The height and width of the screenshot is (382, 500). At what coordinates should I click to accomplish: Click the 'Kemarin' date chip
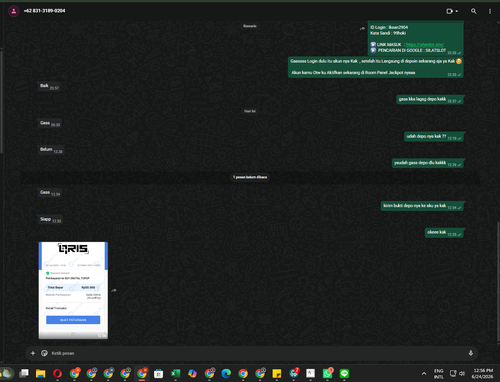click(250, 26)
